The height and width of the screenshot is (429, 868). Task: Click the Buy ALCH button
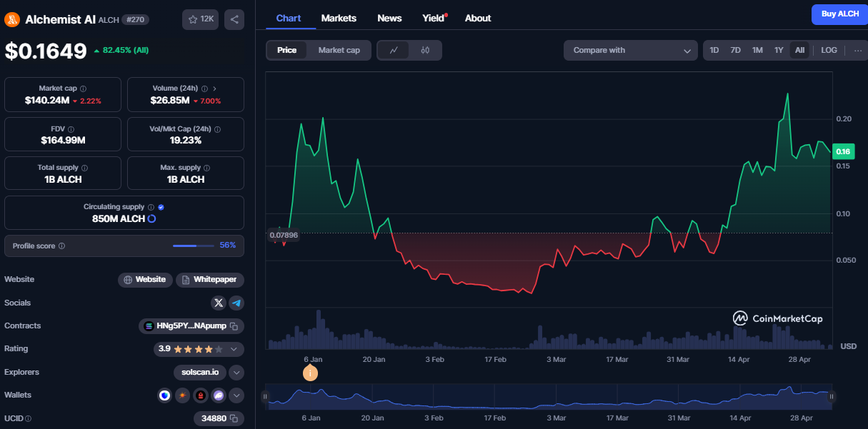(839, 14)
